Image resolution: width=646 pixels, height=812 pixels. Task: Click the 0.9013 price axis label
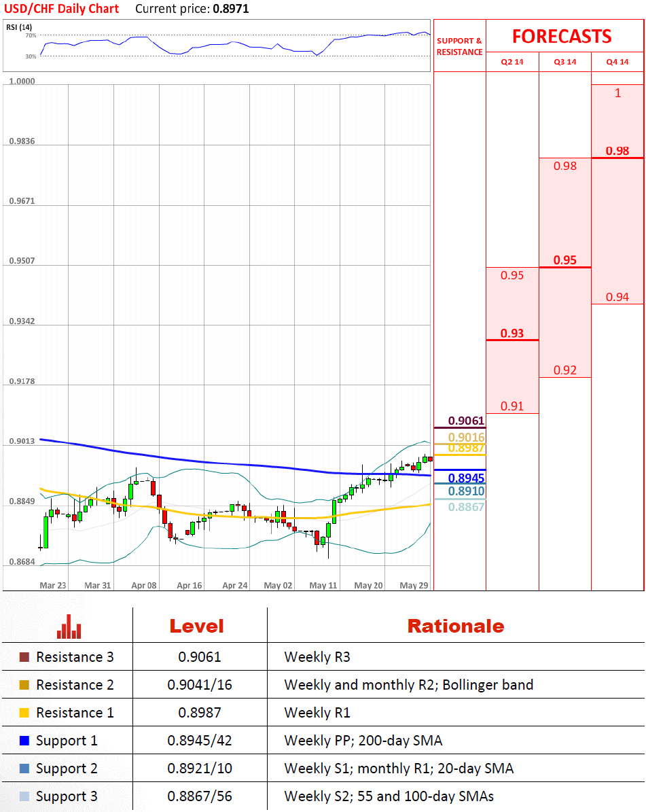point(22,441)
